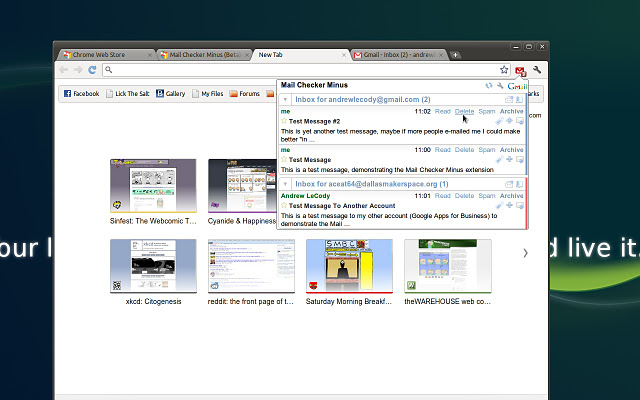Click the plus/move icon on 'Test Message #2'
640x400 pixels.
[x=509, y=120]
